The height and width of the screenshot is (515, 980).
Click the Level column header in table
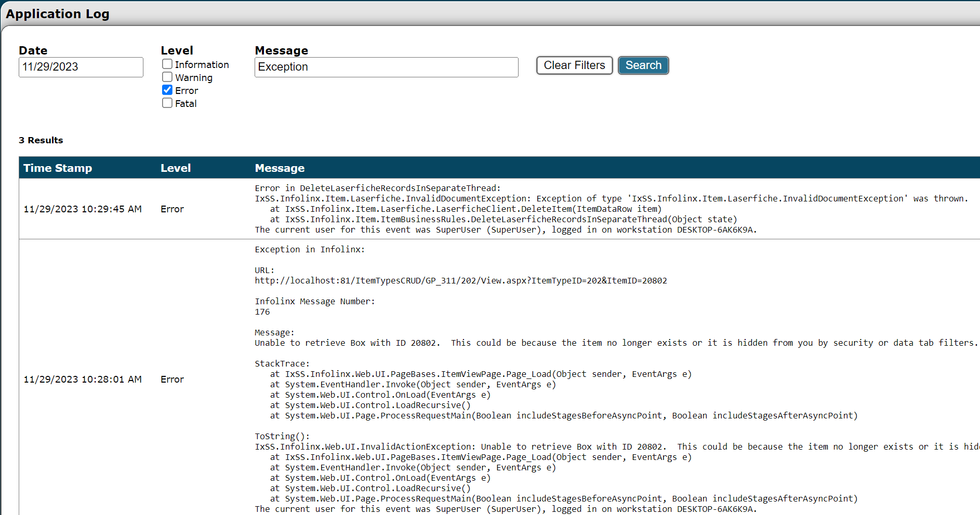(176, 168)
